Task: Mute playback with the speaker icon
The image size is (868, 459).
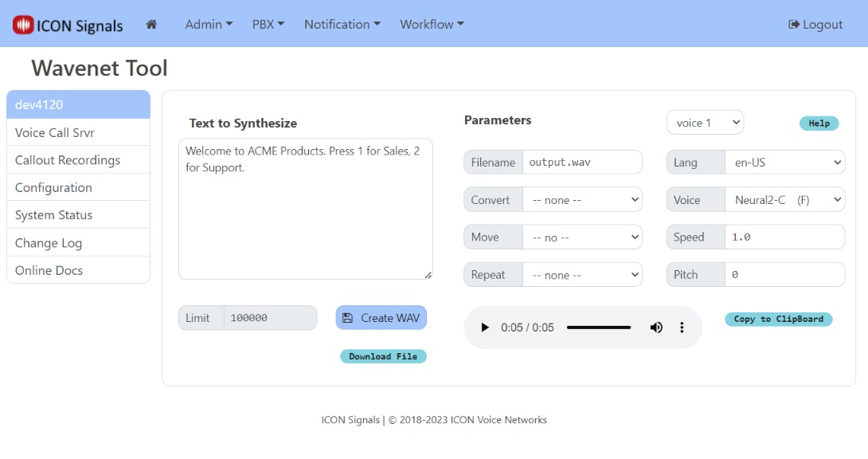Action: tap(656, 327)
